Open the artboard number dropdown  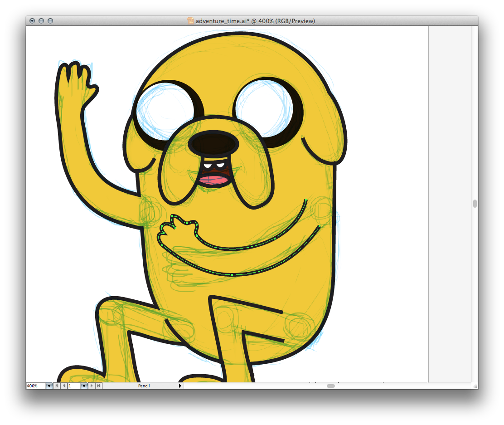tap(84, 386)
